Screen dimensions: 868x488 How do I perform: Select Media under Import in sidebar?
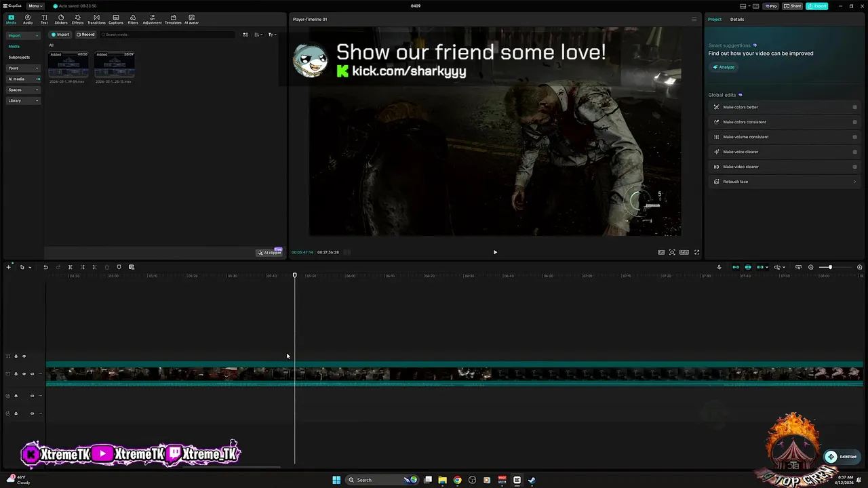point(14,46)
